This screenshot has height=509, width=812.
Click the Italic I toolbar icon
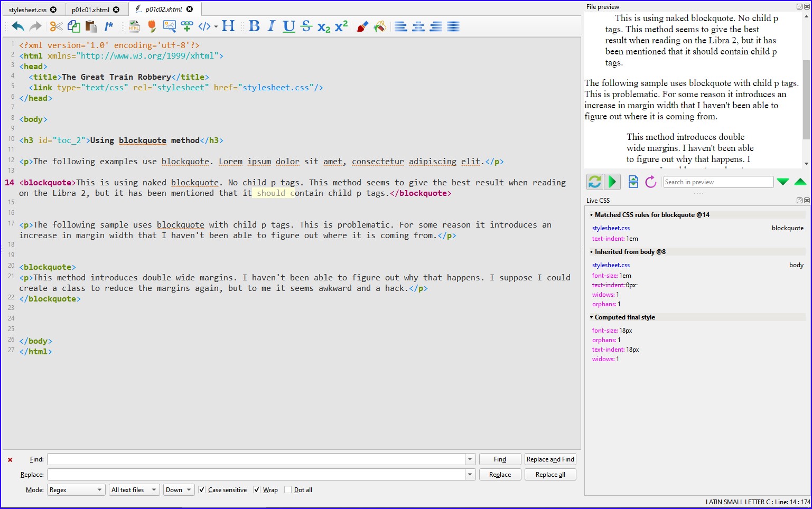pyautogui.click(x=271, y=26)
